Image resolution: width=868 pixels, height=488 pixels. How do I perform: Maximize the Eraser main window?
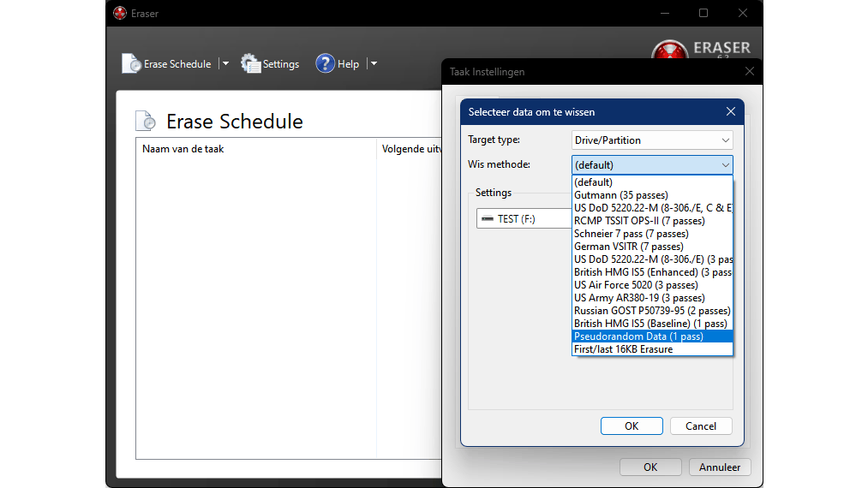click(703, 13)
